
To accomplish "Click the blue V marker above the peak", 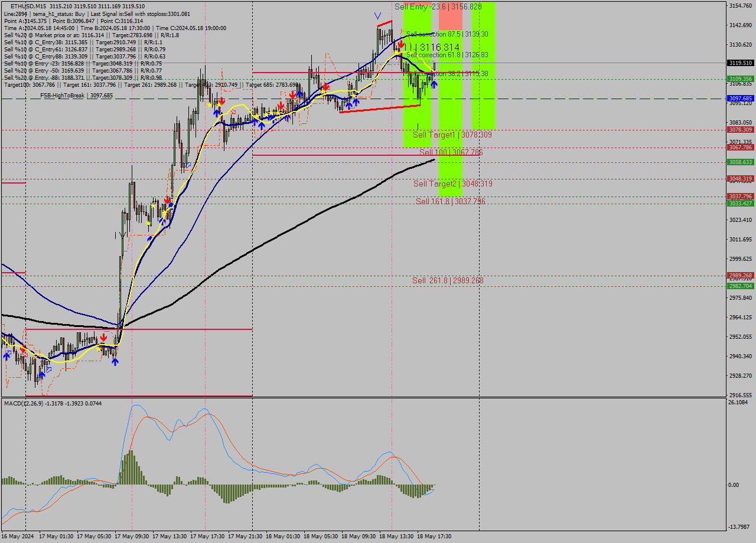I will click(x=377, y=15).
